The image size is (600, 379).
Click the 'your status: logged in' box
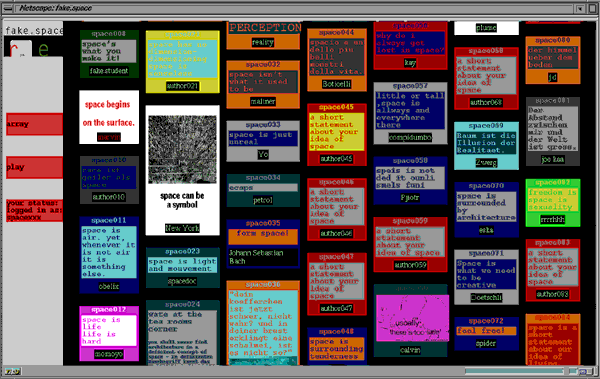[x=34, y=210]
